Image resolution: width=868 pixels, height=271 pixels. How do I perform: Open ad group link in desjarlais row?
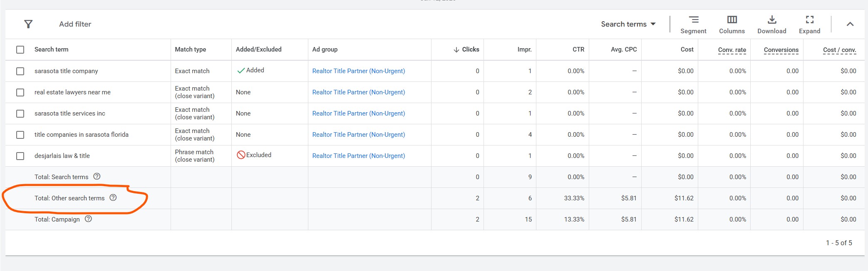358,156
